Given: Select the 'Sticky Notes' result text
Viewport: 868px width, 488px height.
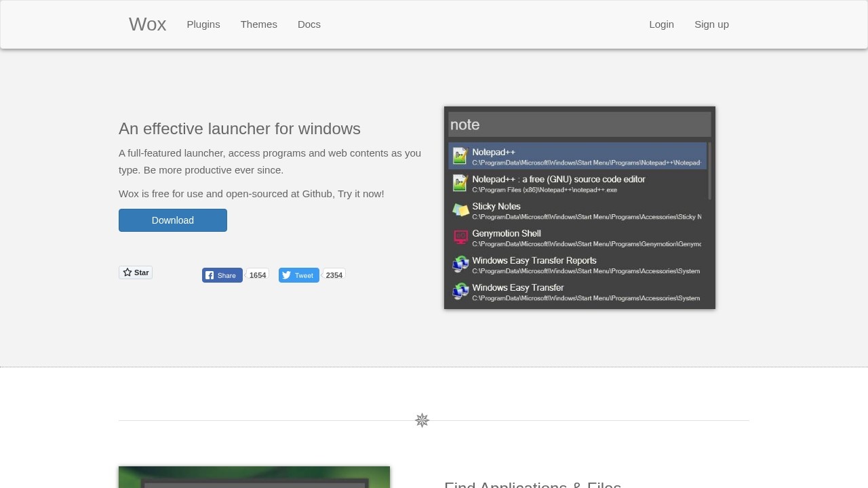Looking at the screenshot, I should click(496, 206).
